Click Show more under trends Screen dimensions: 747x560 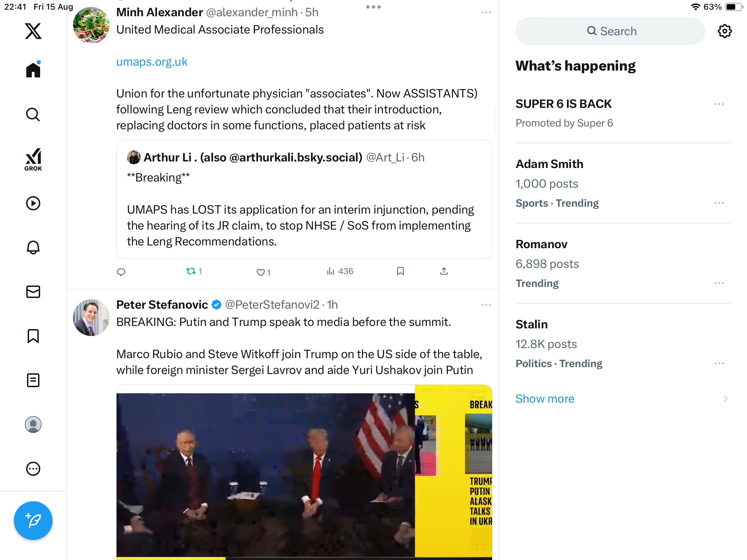pos(545,399)
